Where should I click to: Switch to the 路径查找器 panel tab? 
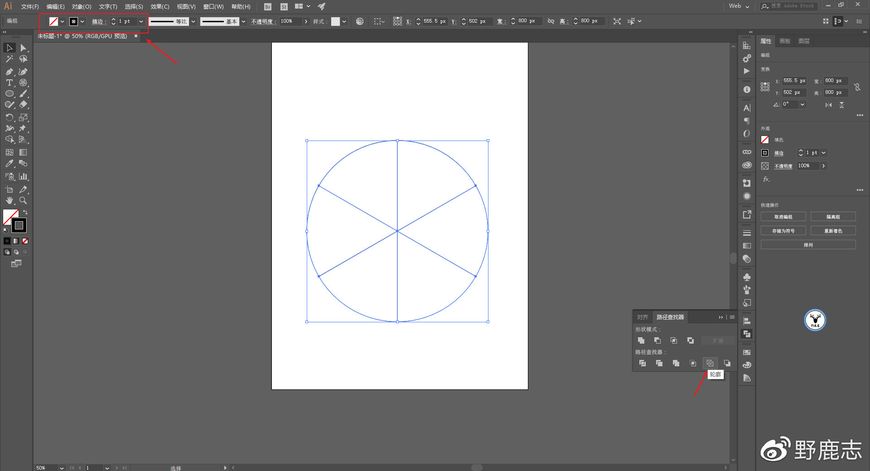click(x=670, y=317)
